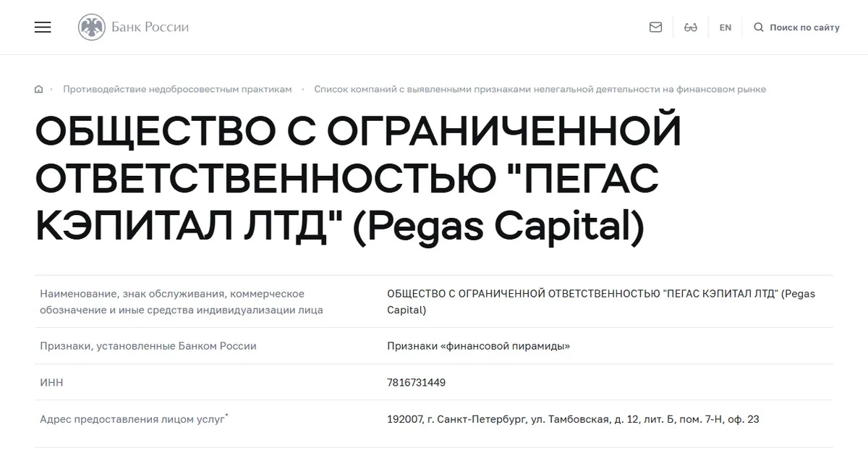Viewport: 868px width, 456px height.
Task: Open 'Поиск по сайту' search
Action: pos(804,28)
